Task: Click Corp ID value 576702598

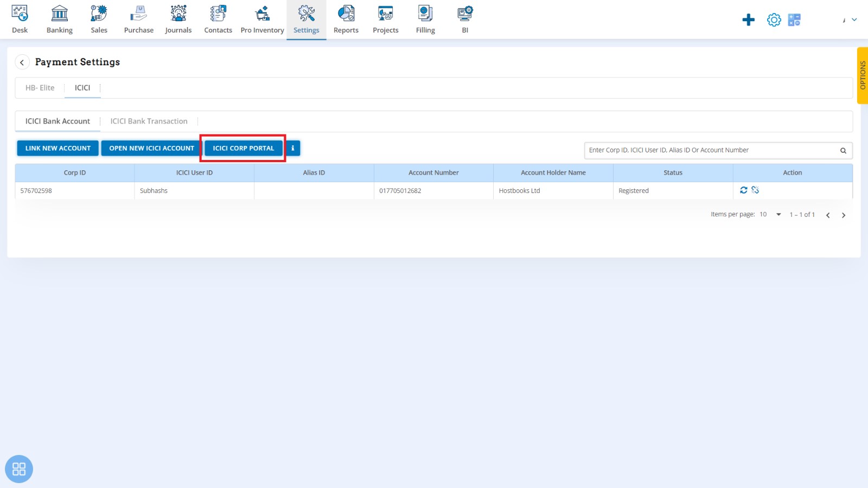Action: (36, 191)
